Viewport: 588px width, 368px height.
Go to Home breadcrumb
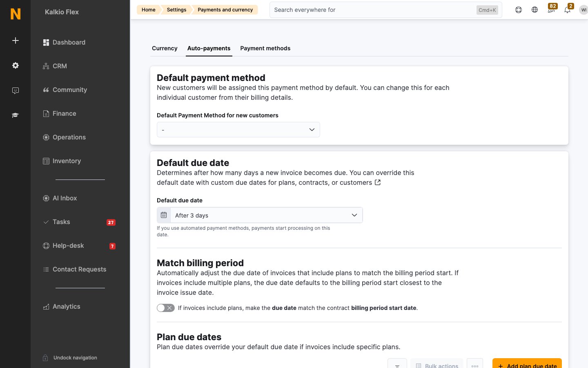click(149, 10)
